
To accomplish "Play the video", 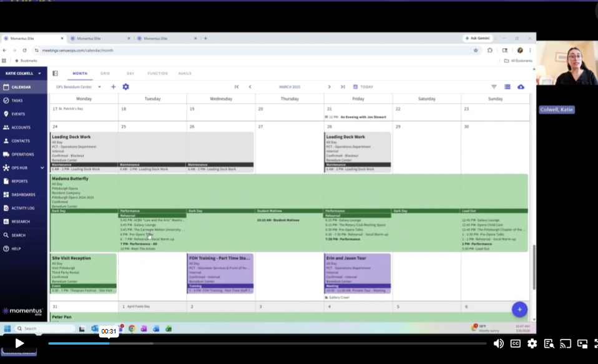I will click(19, 343).
